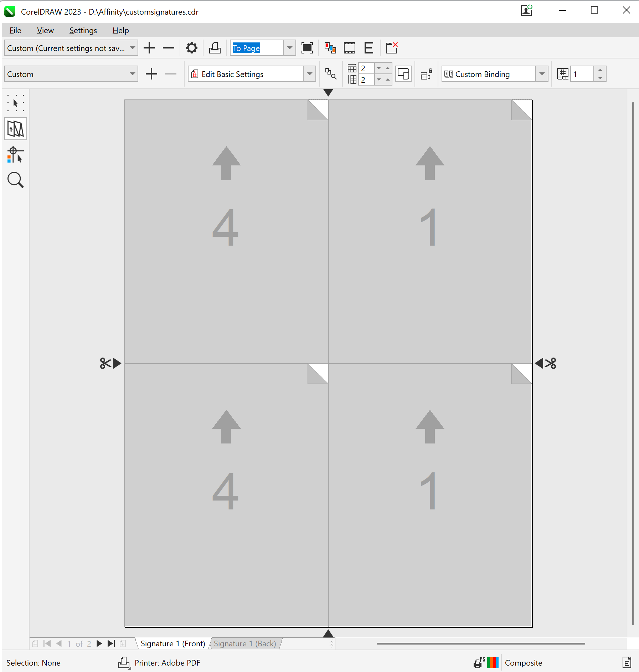
Task: Open pages down dropdown arrow
Action: coord(379,79)
